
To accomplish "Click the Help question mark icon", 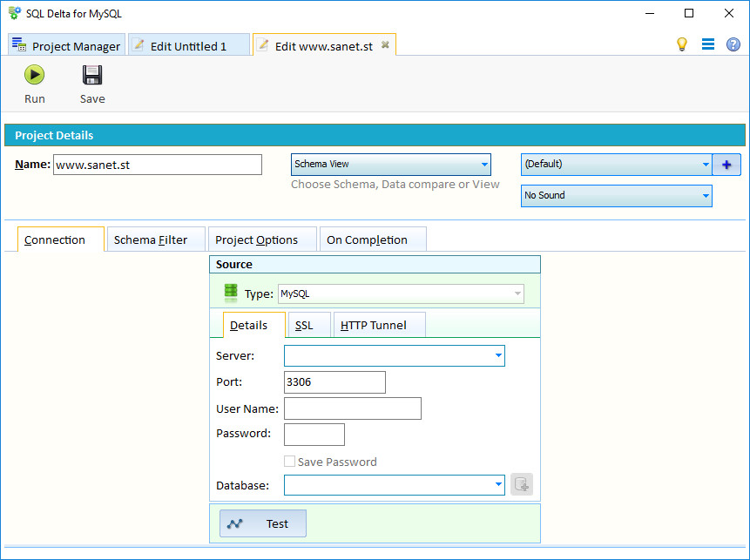I will (733, 44).
